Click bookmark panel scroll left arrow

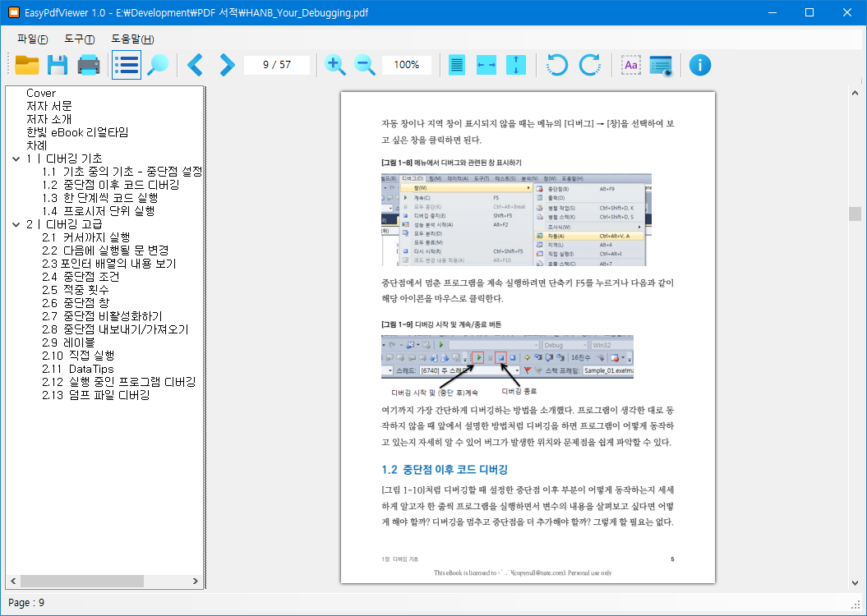(x=13, y=582)
